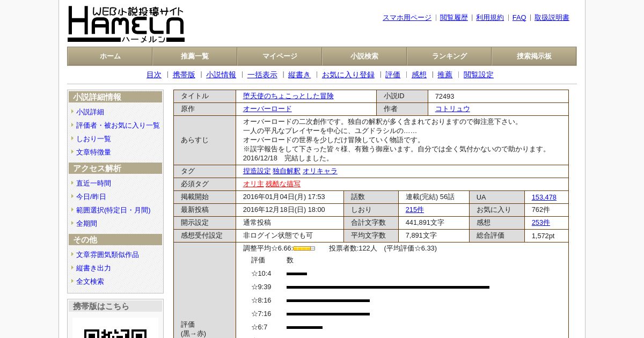This screenshot has width=644, height=338.
Task: Go to 推薦一覧 in main navigation
Action: pos(195,56)
